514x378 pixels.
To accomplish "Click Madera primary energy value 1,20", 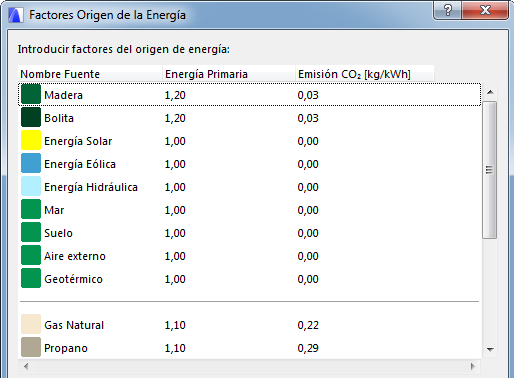I will (175, 95).
